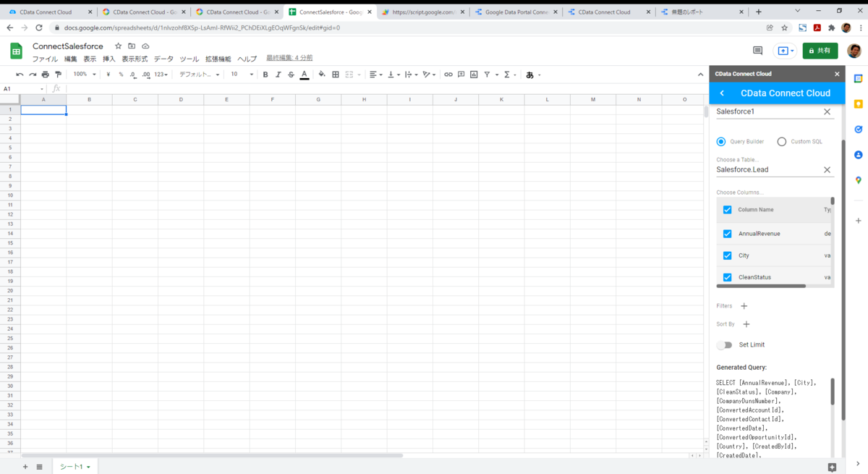This screenshot has width=868, height=474.
Task: Open the text color picker
Action: tap(305, 75)
